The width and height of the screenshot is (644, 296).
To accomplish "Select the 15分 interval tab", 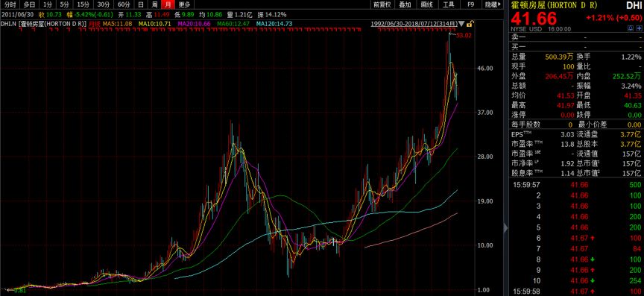I will 83,5.
